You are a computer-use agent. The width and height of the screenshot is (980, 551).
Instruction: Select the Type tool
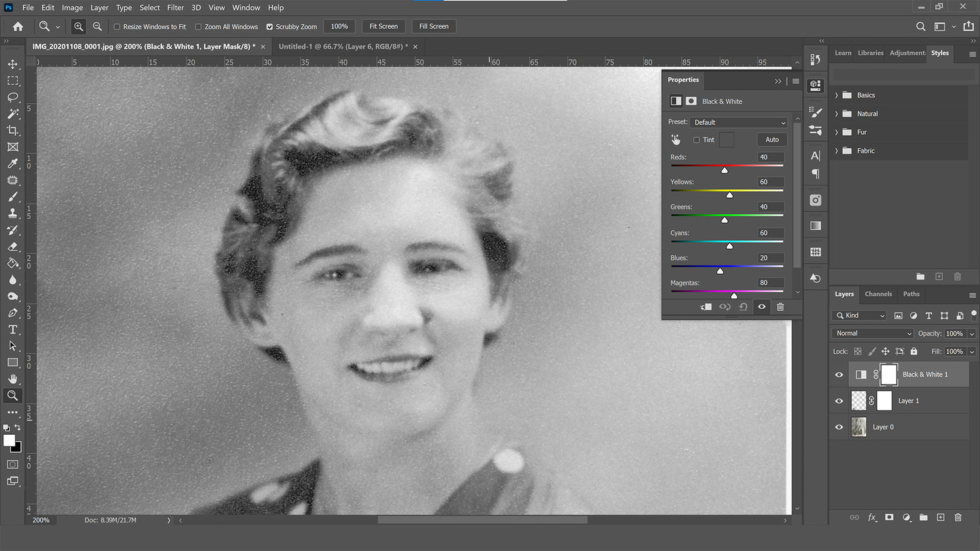coord(13,329)
